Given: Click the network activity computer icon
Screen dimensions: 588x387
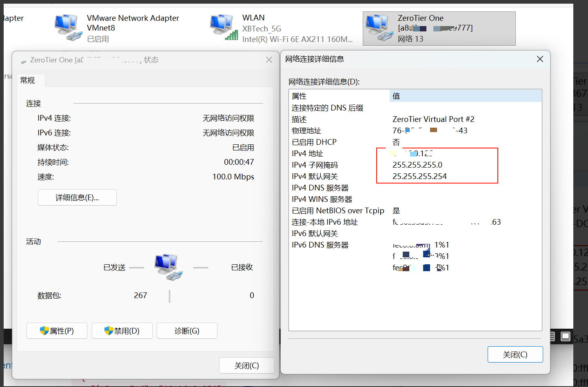Looking at the screenshot, I should coord(168,267).
